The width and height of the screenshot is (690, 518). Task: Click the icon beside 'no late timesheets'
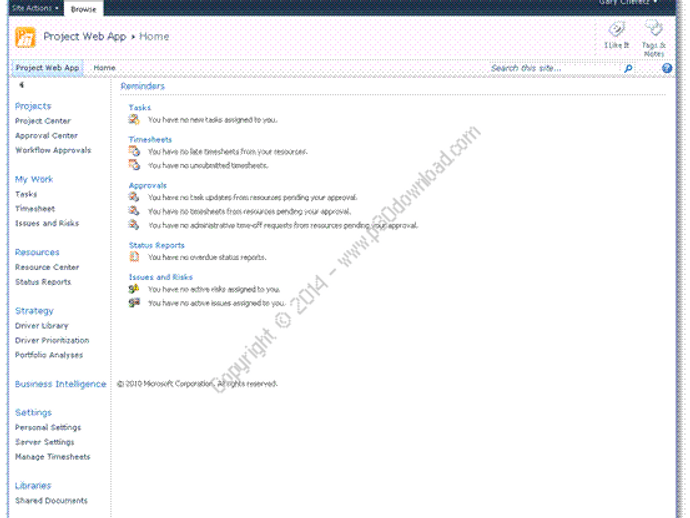tap(134, 151)
